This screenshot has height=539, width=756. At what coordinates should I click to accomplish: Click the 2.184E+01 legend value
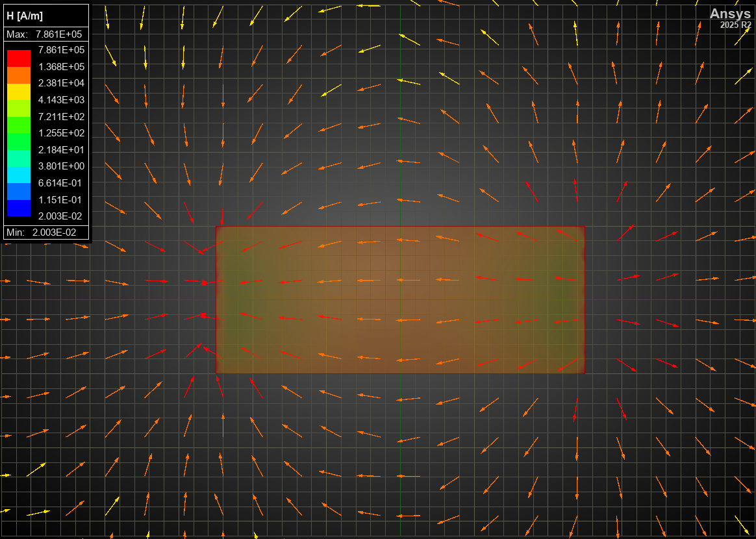[x=61, y=149]
